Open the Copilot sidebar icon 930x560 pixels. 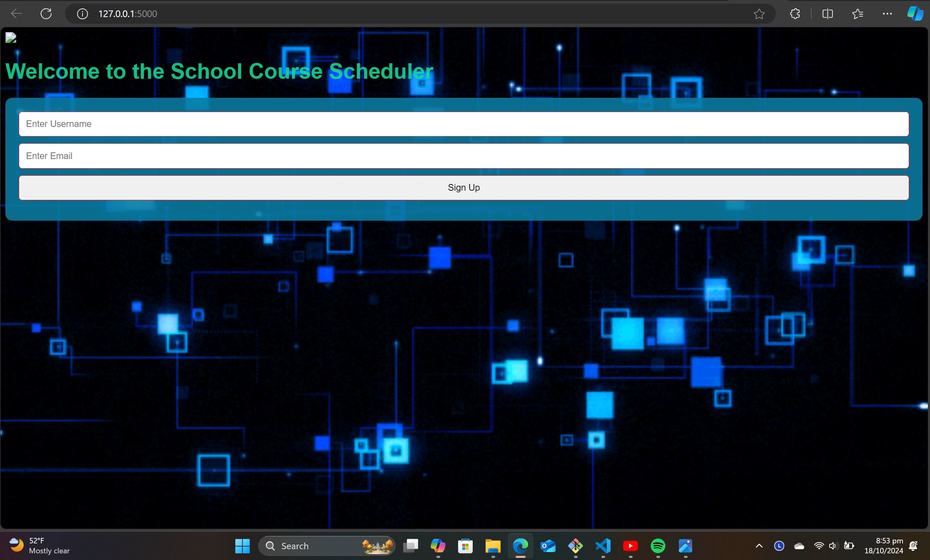click(x=915, y=14)
